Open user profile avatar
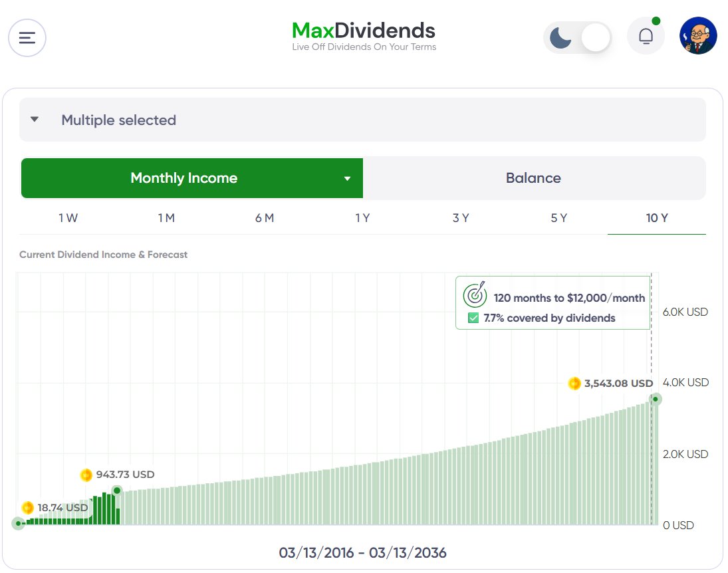 [x=698, y=36]
